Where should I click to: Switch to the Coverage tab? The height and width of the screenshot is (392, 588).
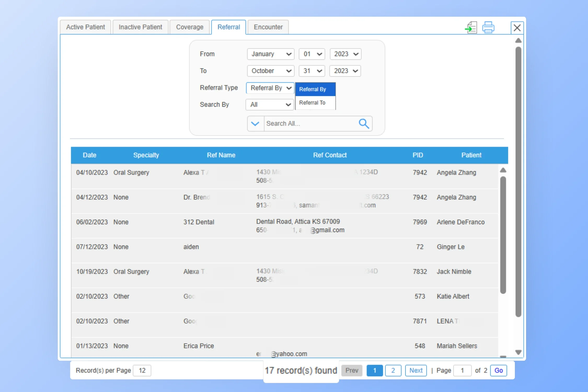click(189, 27)
